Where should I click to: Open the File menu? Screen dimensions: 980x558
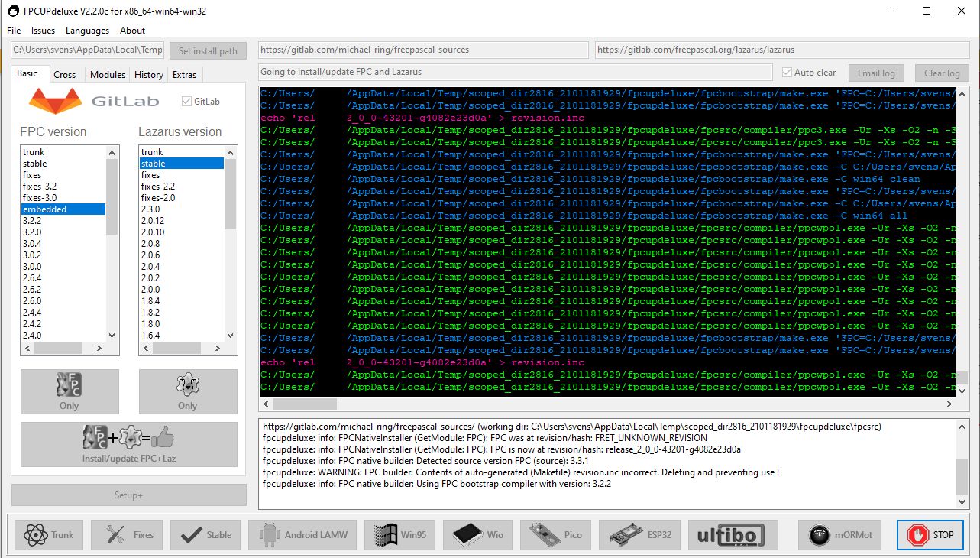pyautogui.click(x=14, y=31)
